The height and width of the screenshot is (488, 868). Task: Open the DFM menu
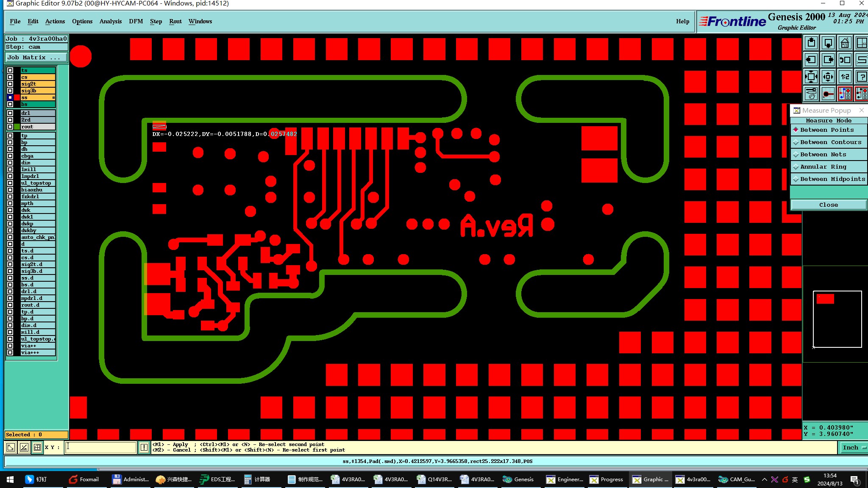click(x=136, y=21)
